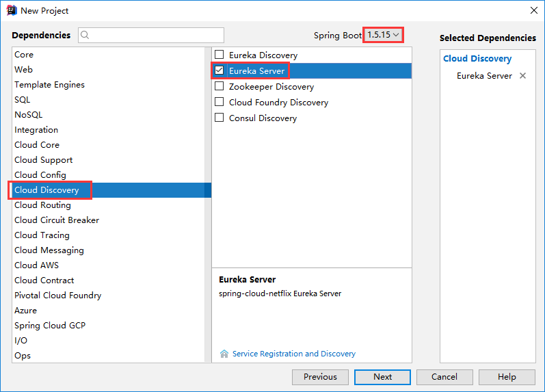Open Help for this dialog
The height and width of the screenshot is (392, 545).
pos(507,377)
